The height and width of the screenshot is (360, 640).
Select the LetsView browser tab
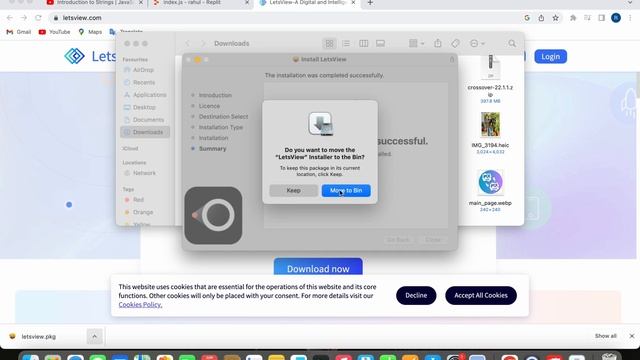click(x=307, y=2)
